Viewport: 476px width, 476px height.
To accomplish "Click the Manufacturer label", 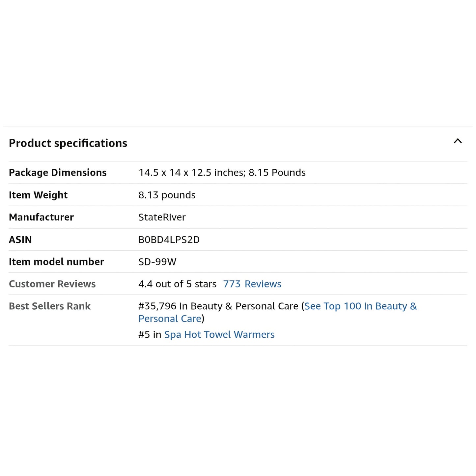I will (41, 217).
